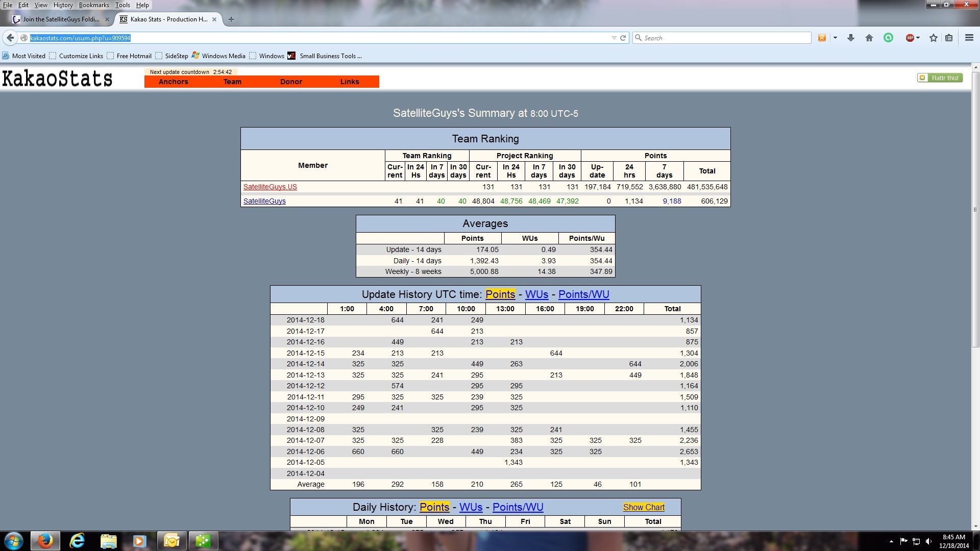
Task: Select Update History Points link
Action: click(x=500, y=294)
